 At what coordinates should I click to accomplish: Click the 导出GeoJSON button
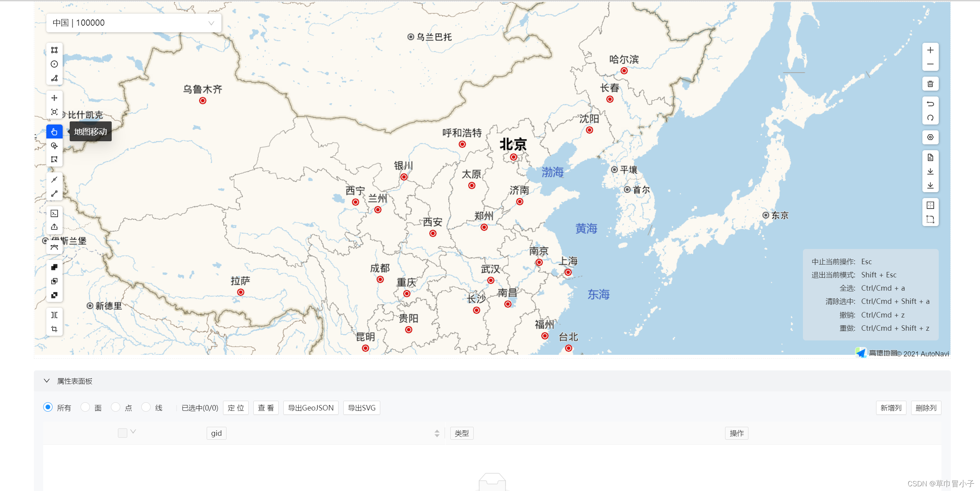coord(310,408)
